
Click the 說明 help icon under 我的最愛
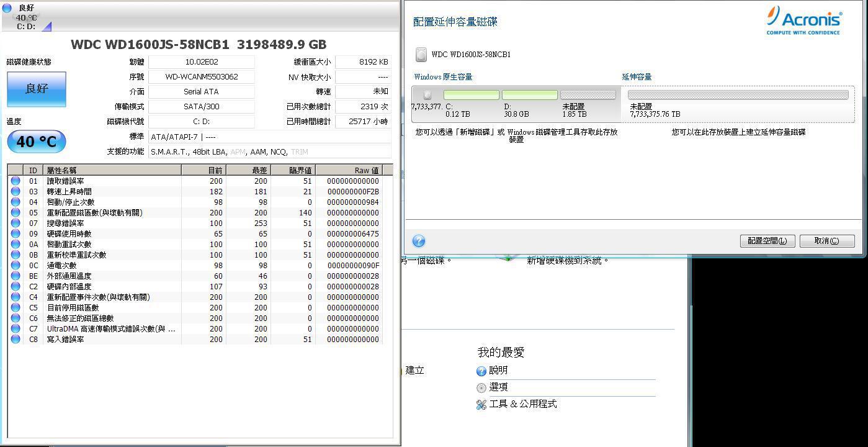[481, 371]
